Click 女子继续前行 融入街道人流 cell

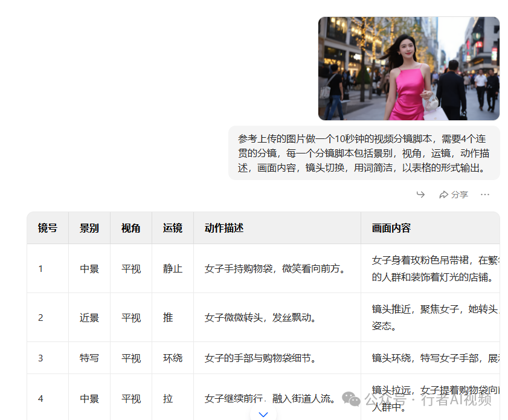(277, 398)
